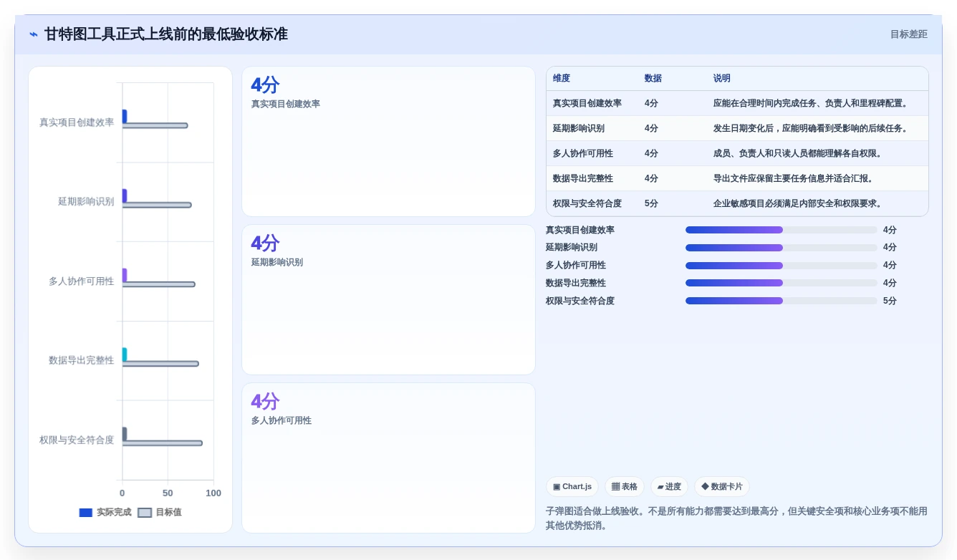Click chart axis label 数据导出完整性
Image resolution: width=957 pixels, height=560 pixels.
[81, 360]
